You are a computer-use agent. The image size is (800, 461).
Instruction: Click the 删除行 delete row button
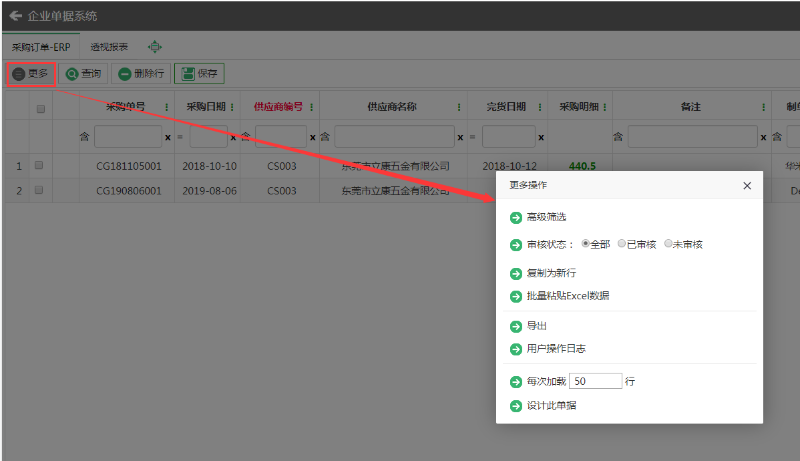tap(140, 73)
